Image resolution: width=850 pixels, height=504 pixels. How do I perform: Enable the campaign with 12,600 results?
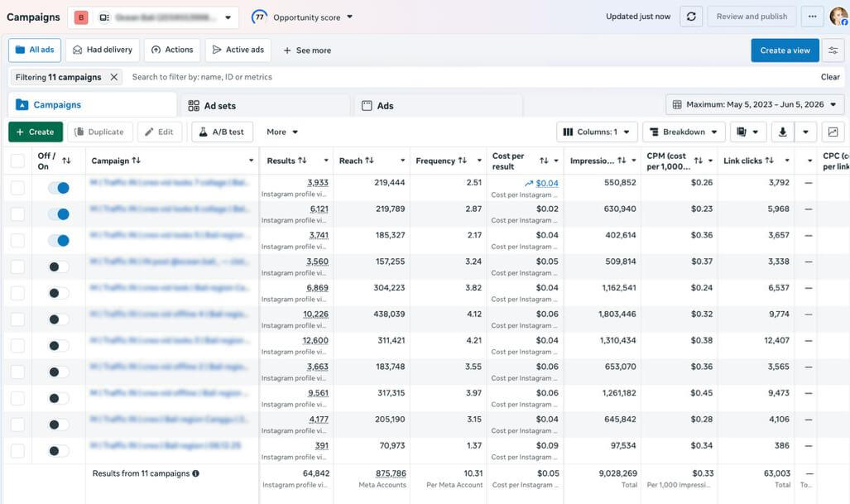coord(59,346)
